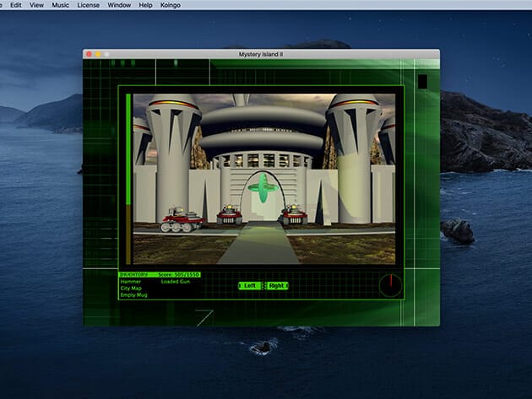The height and width of the screenshot is (399, 532).
Task: Click the round compass dial
Action: click(390, 285)
